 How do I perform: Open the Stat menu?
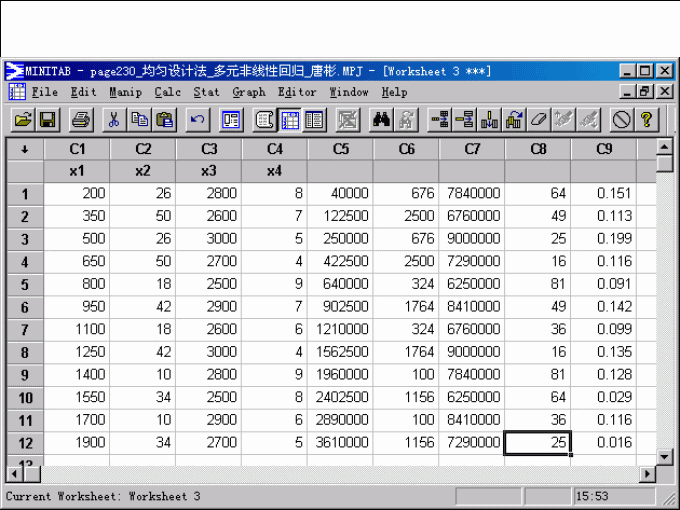click(206, 92)
